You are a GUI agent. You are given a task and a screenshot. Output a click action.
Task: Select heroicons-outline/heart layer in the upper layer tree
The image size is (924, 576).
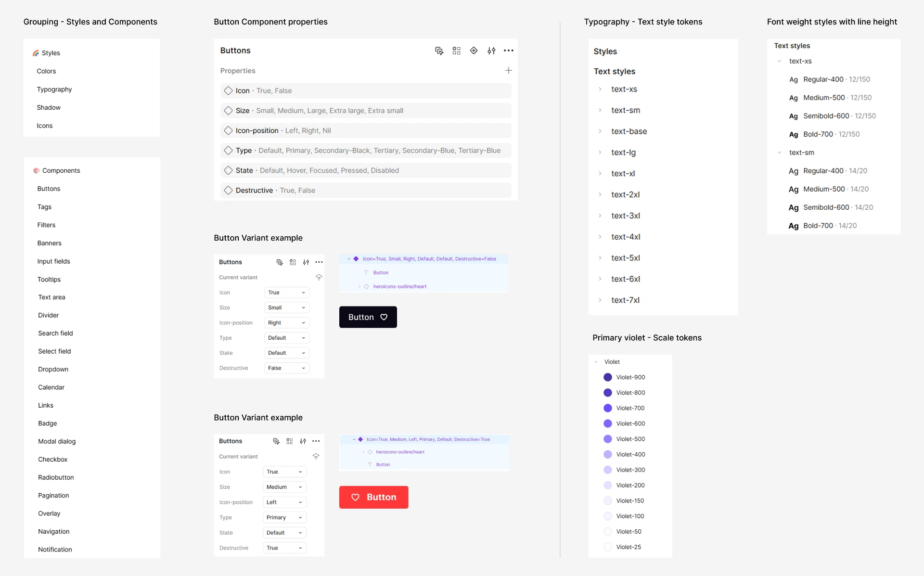pyautogui.click(x=399, y=286)
